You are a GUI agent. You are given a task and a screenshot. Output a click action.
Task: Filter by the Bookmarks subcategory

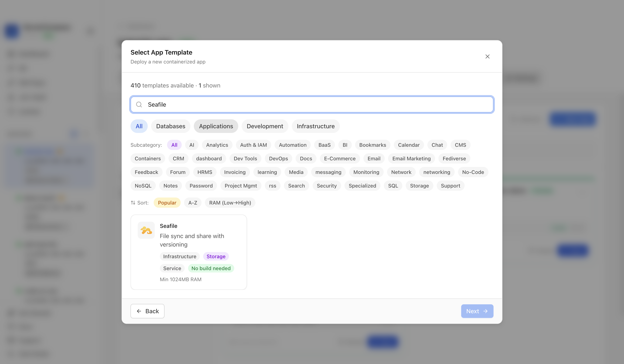[373, 145]
